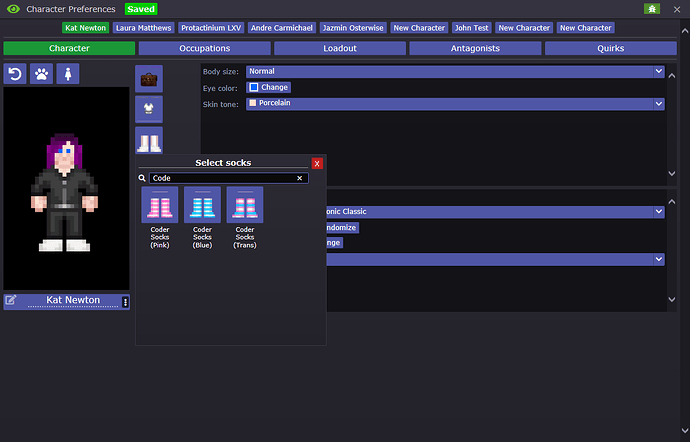
Task: Click the magnifier icon in socks search
Action: 142,178
